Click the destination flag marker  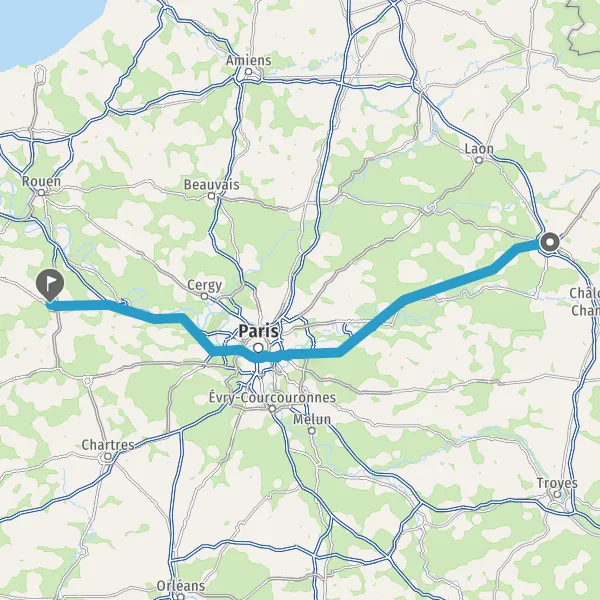tap(50, 285)
